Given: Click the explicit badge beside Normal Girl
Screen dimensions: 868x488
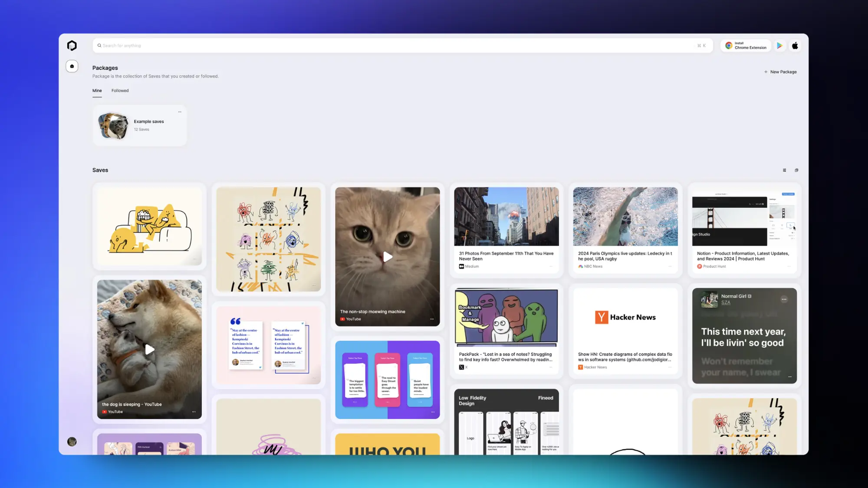Looking at the screenshot, I should (x=750, y=296).
